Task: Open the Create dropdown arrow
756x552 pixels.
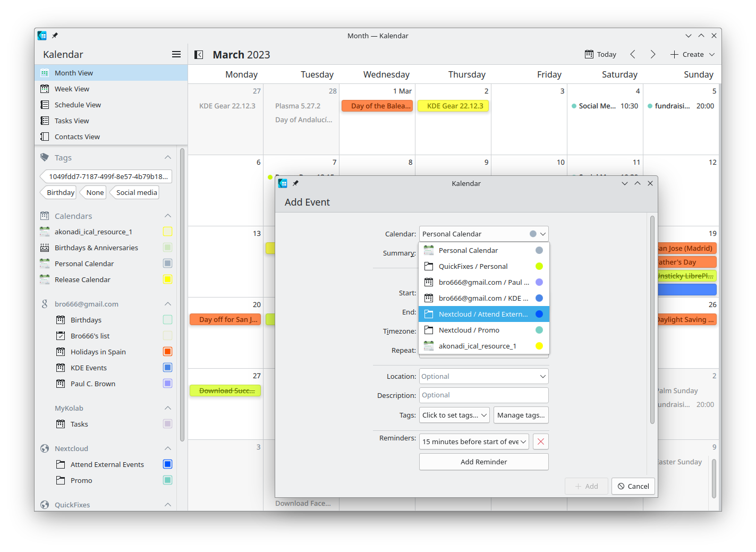Action: click(712, 54)
